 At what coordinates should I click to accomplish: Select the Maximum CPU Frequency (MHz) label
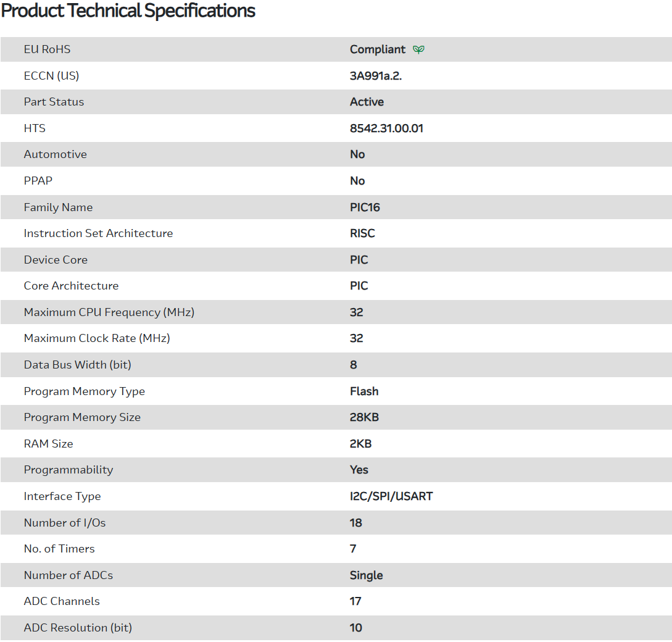[x=109, y=312]
